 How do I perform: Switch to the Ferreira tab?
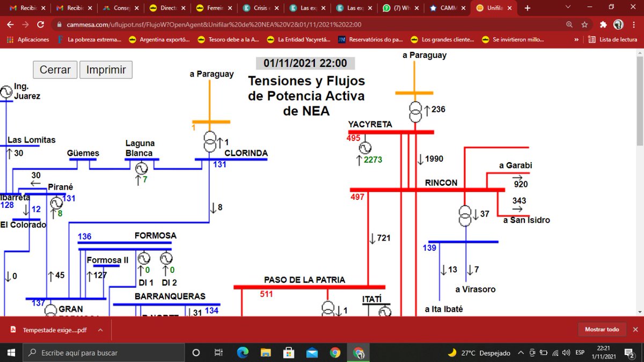click(x=215, y=8)
